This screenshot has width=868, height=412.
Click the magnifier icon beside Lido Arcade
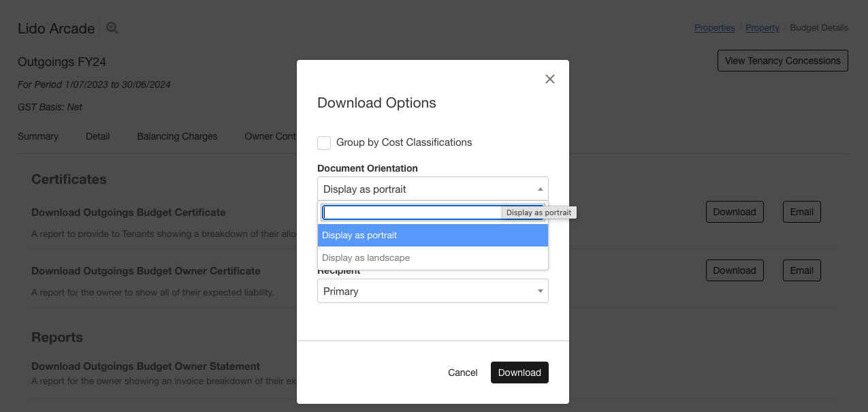coord(112,28)
